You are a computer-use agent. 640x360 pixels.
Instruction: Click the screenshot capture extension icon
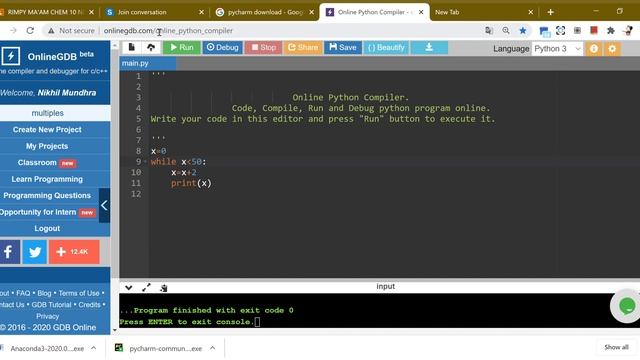560,31
